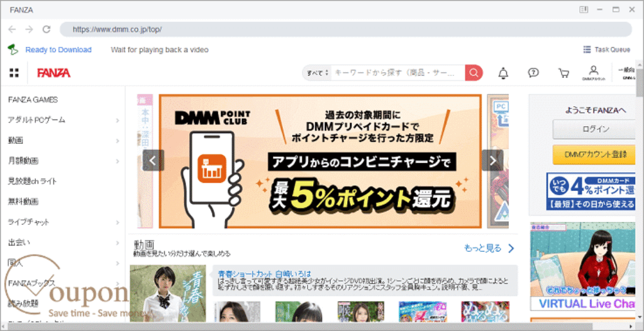
Task: Click the もっと見る link
Action: [489, 248]
